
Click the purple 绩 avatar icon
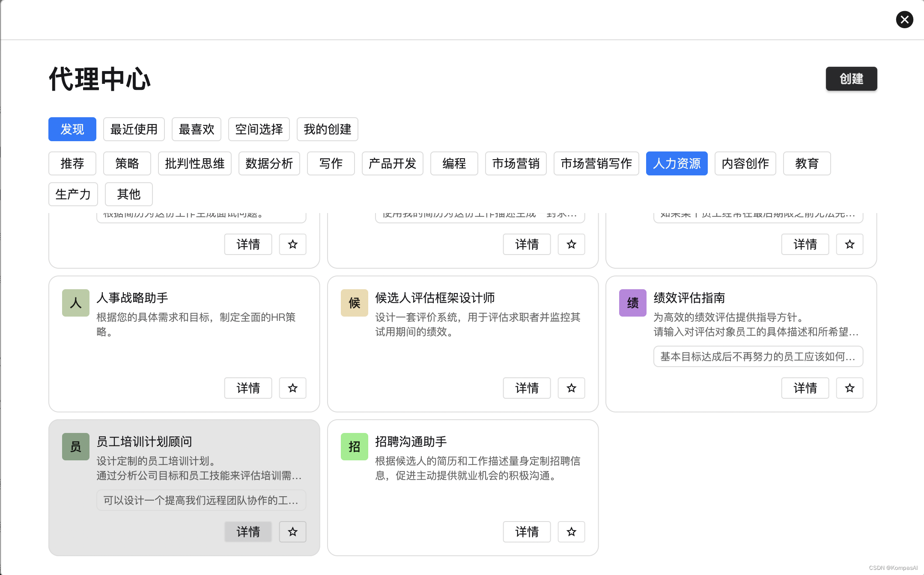click(x=632, y=303)
